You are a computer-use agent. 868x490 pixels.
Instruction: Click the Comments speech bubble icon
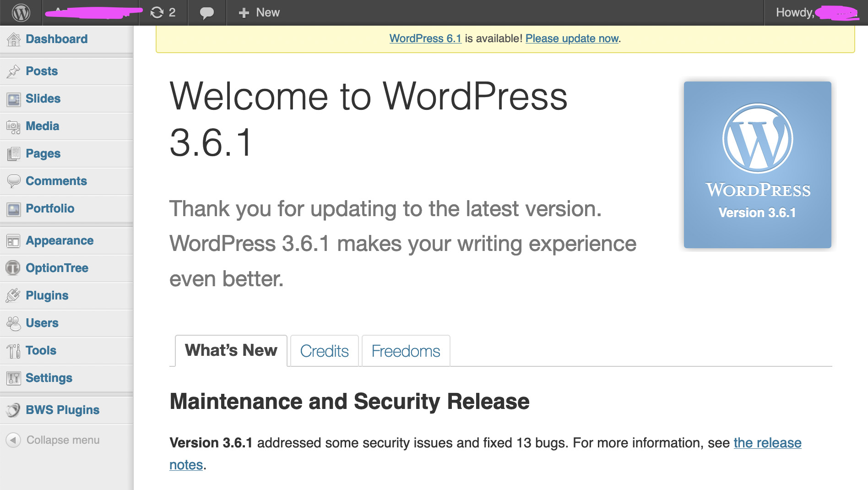(14, 181)
